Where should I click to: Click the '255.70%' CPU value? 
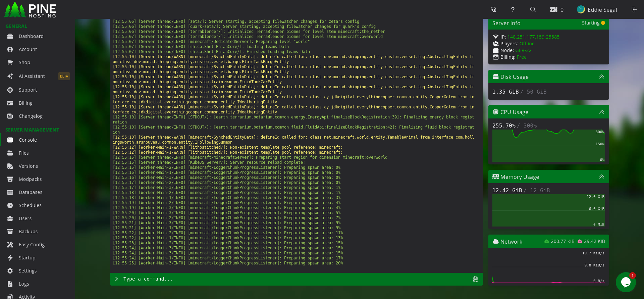[504, 126]
